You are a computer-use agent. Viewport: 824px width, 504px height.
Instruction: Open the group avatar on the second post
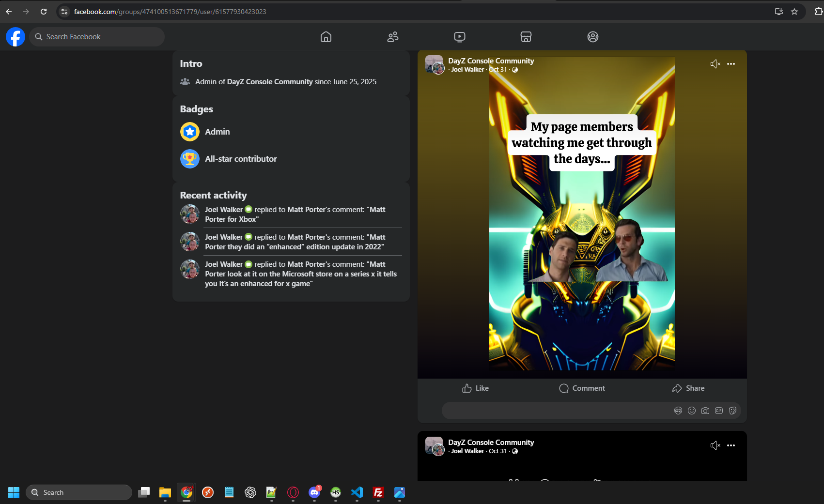pos(435,446)
